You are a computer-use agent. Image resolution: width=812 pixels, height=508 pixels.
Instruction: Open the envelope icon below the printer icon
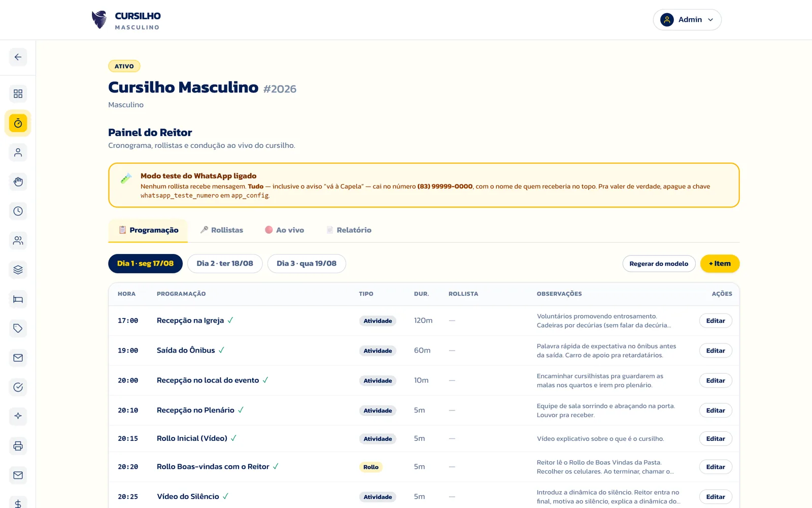tap(18, 475)
